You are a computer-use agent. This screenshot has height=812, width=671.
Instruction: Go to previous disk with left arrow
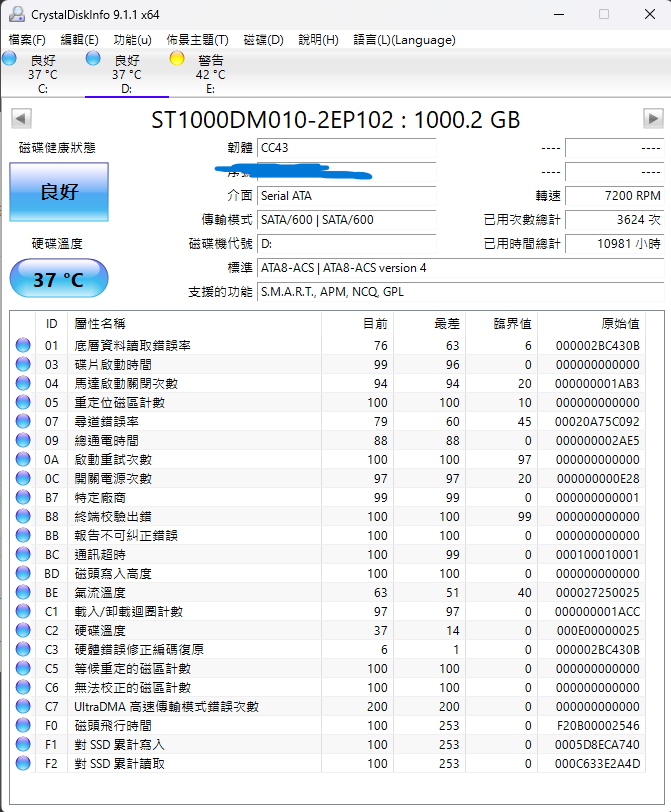(x=21, y=119)
